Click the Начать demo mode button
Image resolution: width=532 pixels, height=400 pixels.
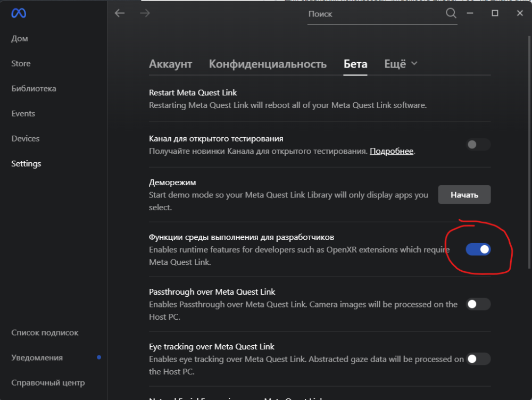pyautogui.click(x=464, y=195)
